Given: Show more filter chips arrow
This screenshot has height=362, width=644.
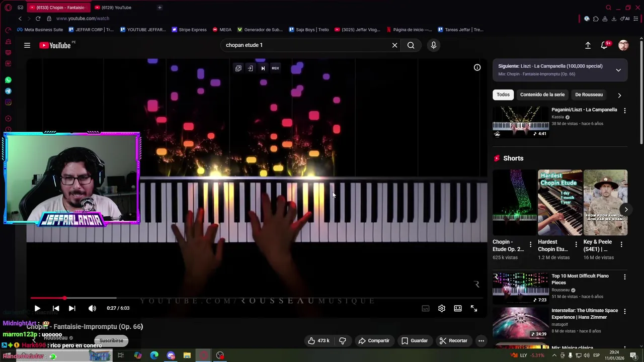Looking at the screenshot, I should (x=619, y=95).
